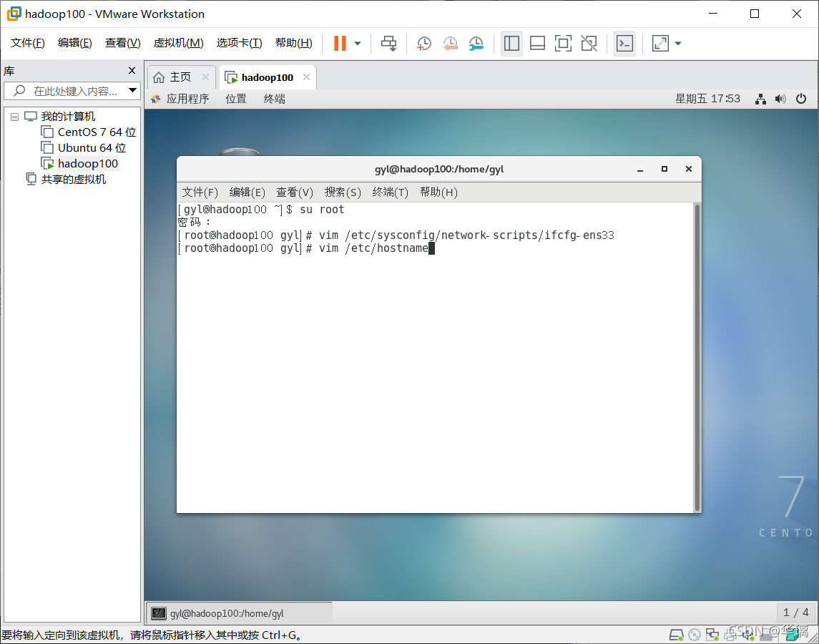Open the 终端 menu in top panel
Image resolution: width=819 pixels, height=644 pixels.
point(274,99)
